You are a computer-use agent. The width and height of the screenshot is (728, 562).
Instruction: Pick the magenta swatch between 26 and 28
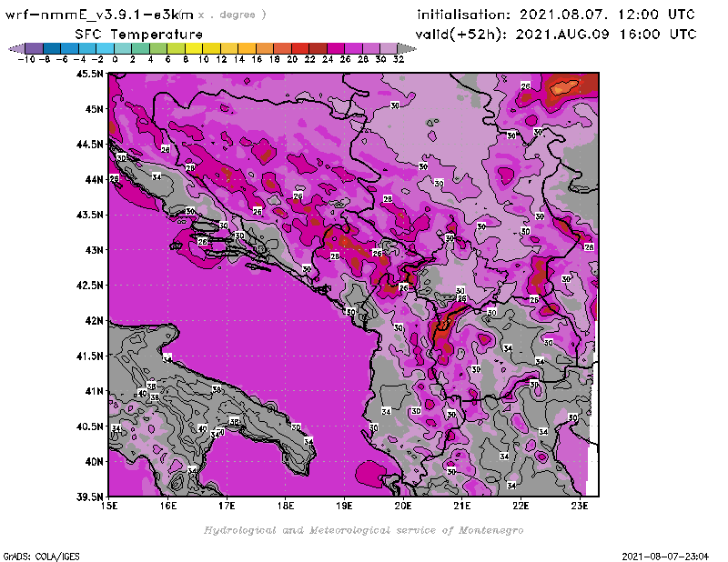click(353, 47)
